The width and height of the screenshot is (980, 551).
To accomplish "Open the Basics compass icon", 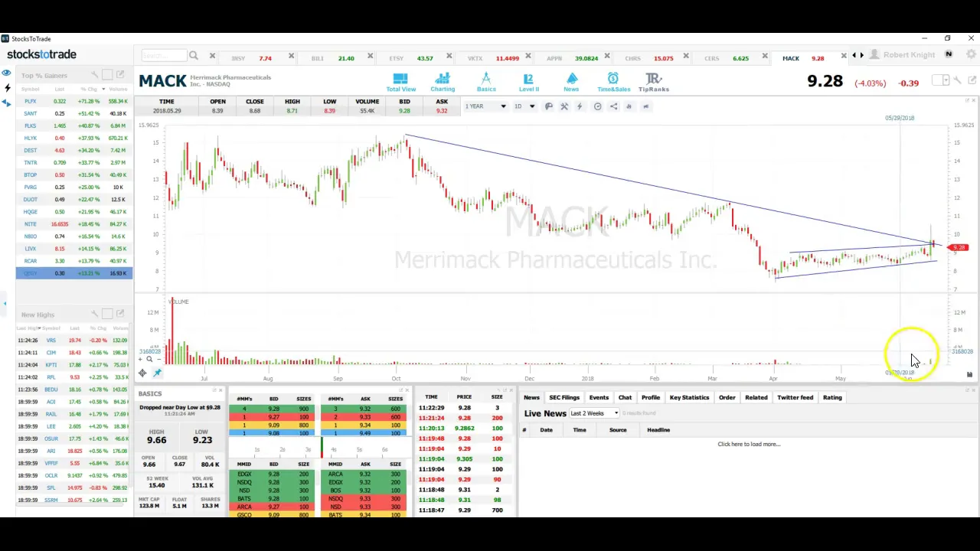I will point(486,82).
